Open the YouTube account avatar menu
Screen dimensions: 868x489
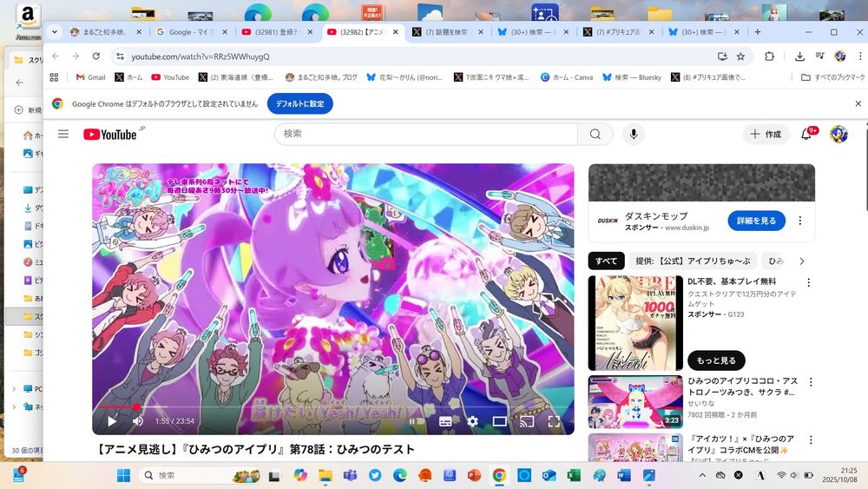pos(838,134)
